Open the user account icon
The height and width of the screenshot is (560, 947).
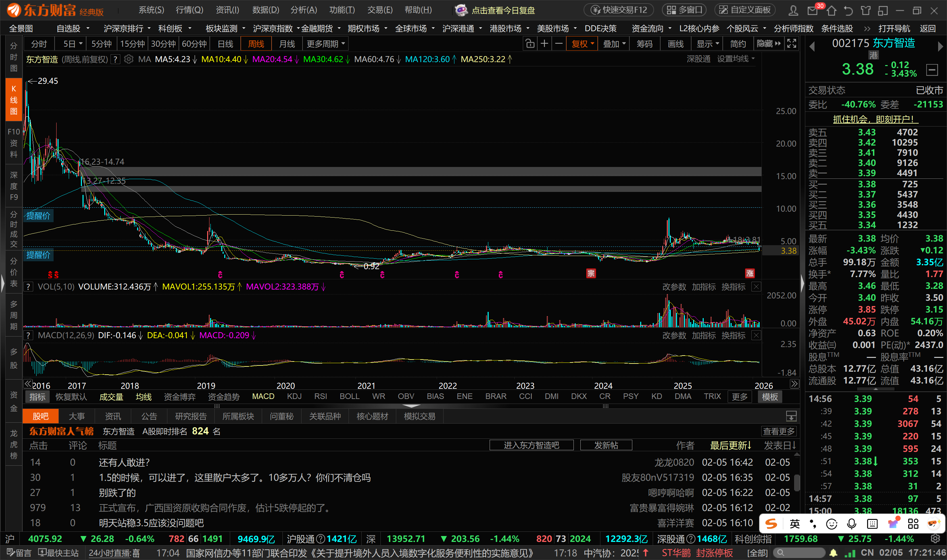(793, 11)
